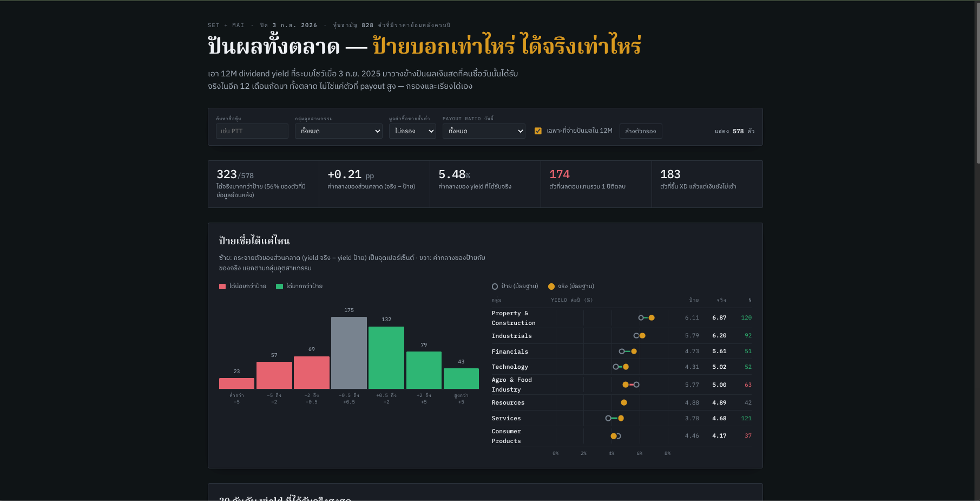980x501 pixels.
Task: Click the orange dot in Consumer Products row
Action: coord(614,436)
